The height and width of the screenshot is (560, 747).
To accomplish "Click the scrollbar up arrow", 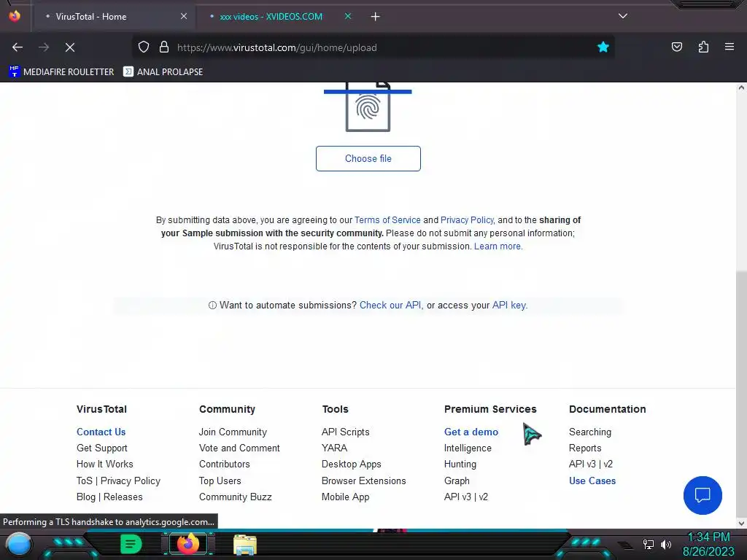I will [741, 87].
